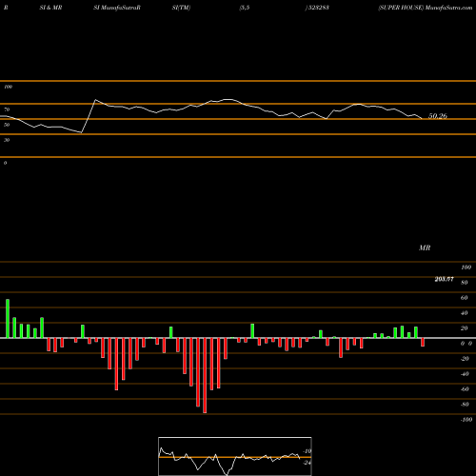Click the 40 label on MR axis
476x476 pixels.
click(465, 313)
